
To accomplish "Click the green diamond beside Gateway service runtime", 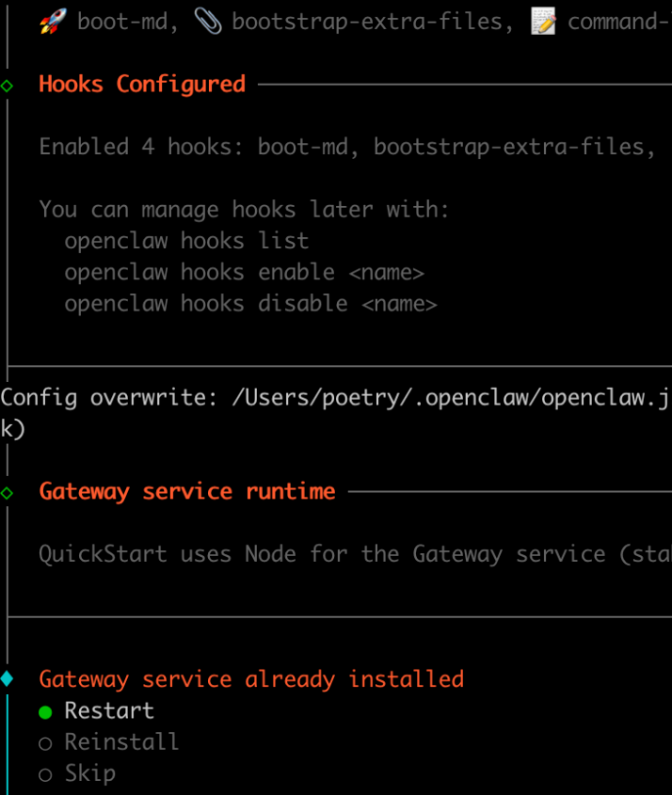I will [x=7, y=493].
